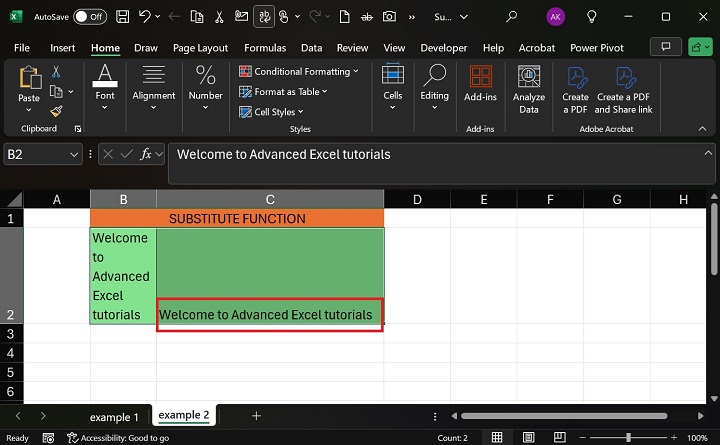Open the Formulas ribbon tab
720x445 pixels.
pyautogui.click(x=264, y=47)
